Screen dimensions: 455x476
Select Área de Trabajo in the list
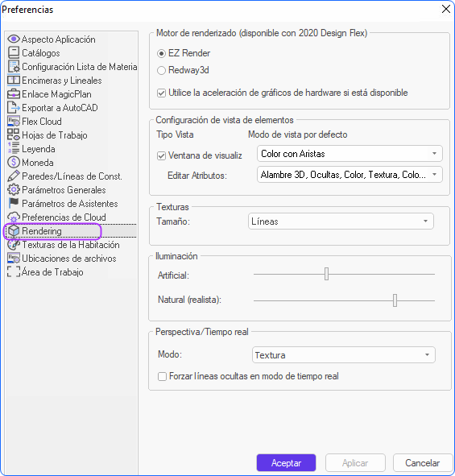[x=52, y=272]
